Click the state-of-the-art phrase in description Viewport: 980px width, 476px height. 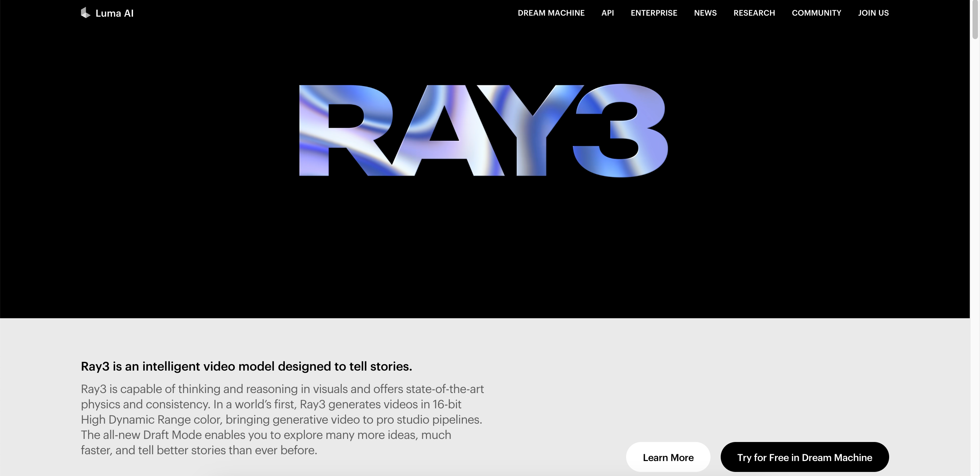click(445, 389)
